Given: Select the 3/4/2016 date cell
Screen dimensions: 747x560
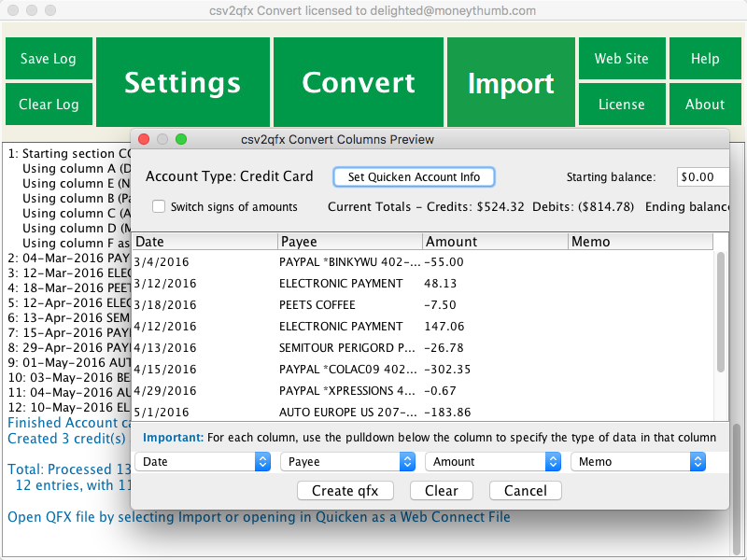Looking at the screenshot, I should click(x=205, y=262).
